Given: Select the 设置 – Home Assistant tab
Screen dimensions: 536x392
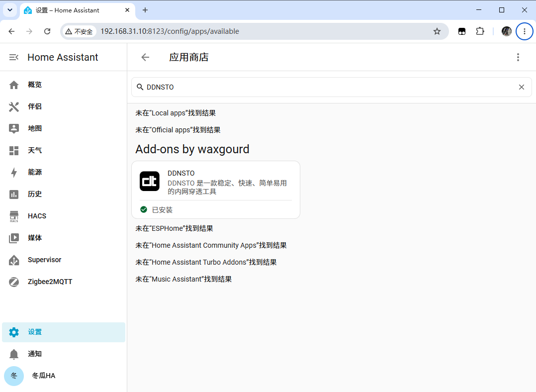Looking at the screenshot, I should click(77, 10).
